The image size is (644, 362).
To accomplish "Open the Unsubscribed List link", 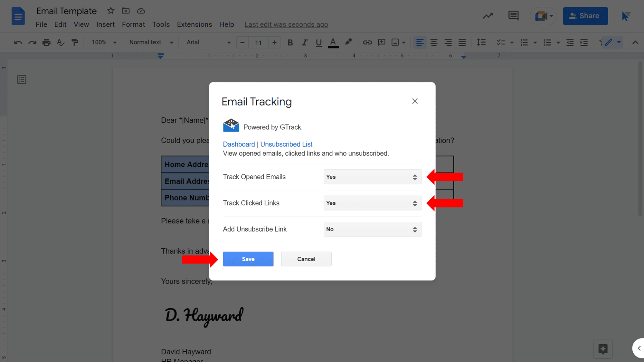I will (x=286, y=144).
